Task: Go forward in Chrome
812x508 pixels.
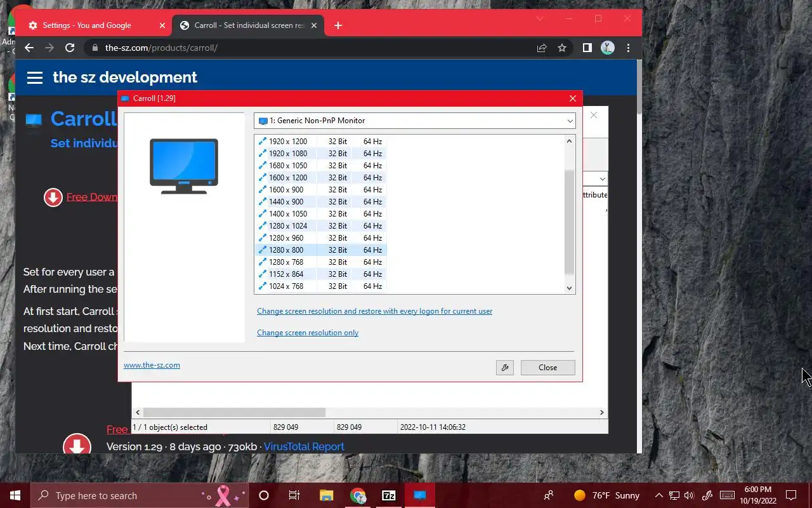Action: pyautogui.click(x=49, y=48)
